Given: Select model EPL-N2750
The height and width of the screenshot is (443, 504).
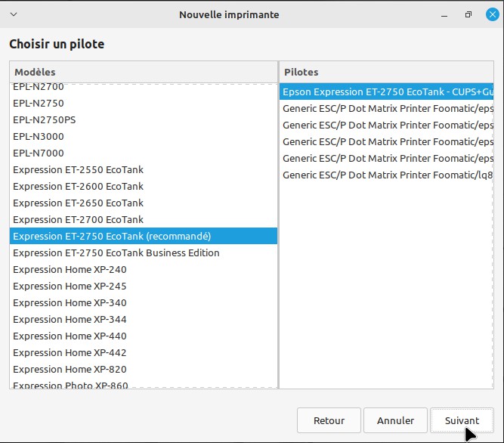Looking at the screenshot, I should click(x=144, y=104).
